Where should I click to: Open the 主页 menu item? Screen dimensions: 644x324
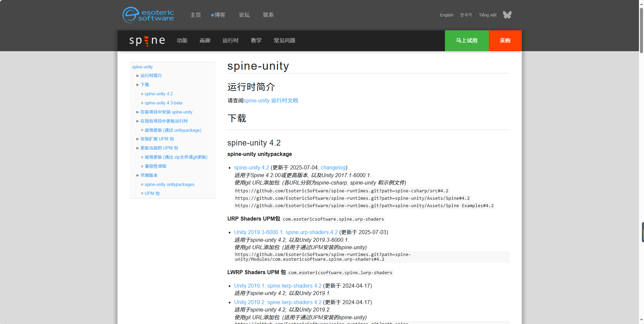[195, 15]
